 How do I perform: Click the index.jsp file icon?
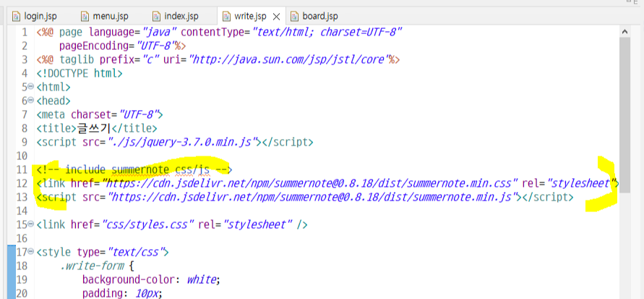click(x=156, y=17)
